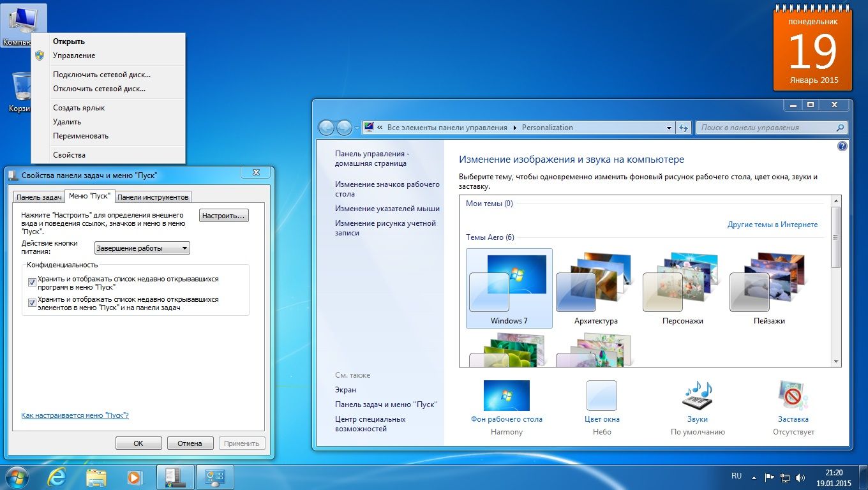
Task: Switch to the Control Panel taskbar button
Action: (x=214, y=477)
